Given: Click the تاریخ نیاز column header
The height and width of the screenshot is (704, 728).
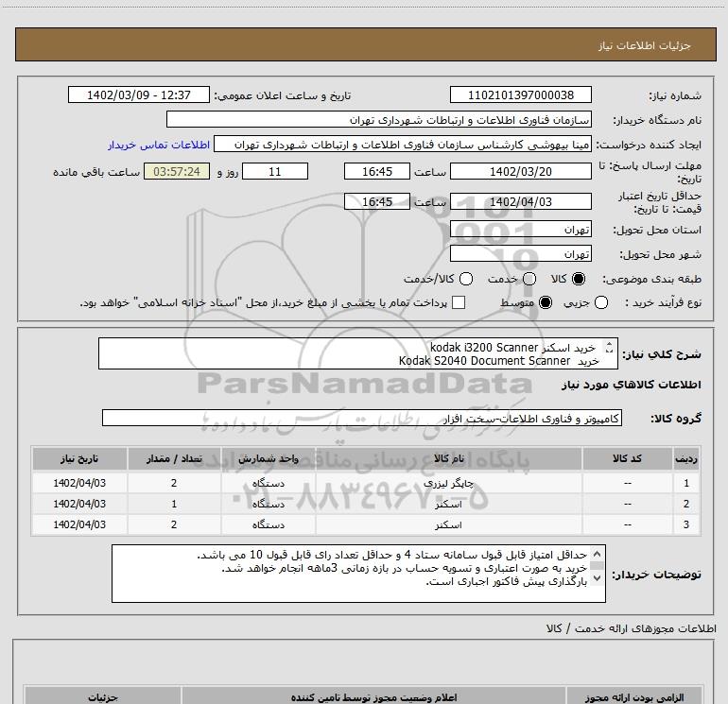Looking at the screenshot, I should click(x=79, y=459).
